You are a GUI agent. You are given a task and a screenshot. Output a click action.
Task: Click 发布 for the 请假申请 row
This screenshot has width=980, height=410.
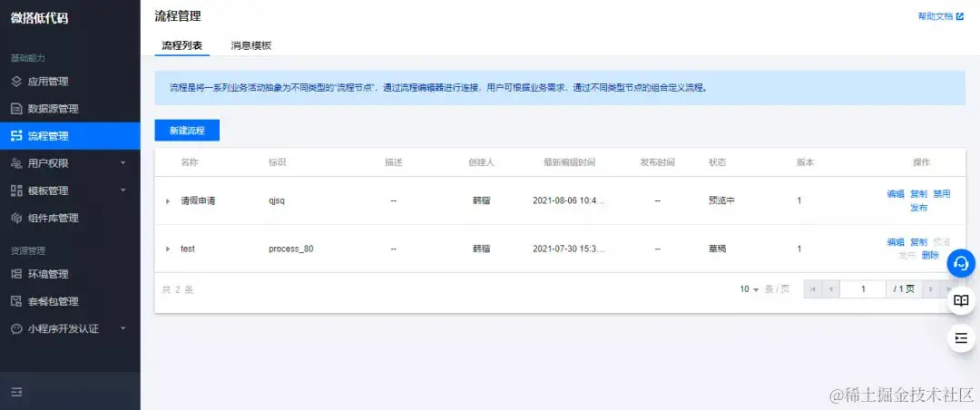point(918,208)
